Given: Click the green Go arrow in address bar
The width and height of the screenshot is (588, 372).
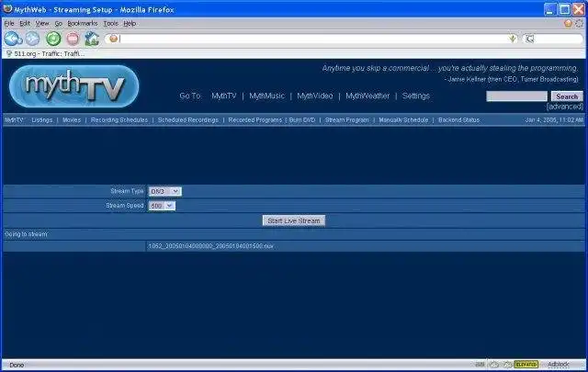Looking at the screenshot, I should pyautogui.click(x=513, y=39).
